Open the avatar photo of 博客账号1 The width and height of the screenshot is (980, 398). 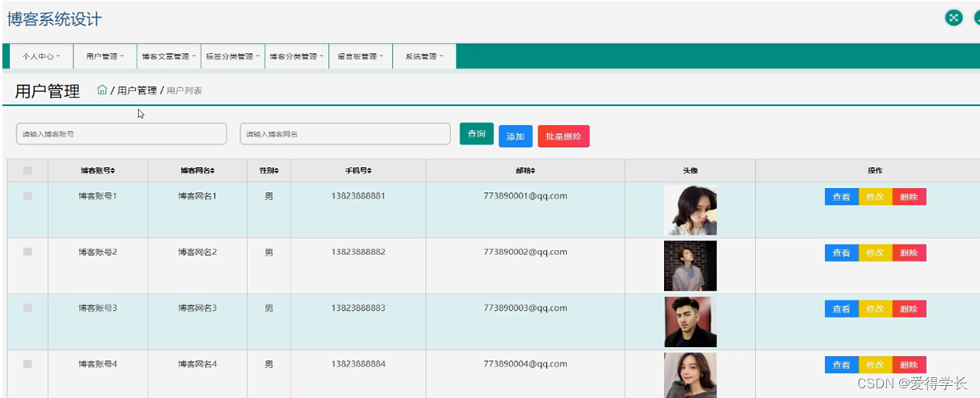tap(690, 210)
